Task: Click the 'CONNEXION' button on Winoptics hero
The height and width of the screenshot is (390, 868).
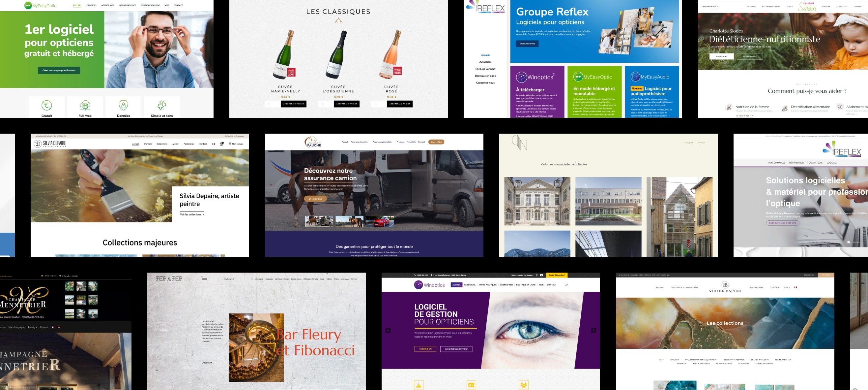Action: (x=425, y=349)
